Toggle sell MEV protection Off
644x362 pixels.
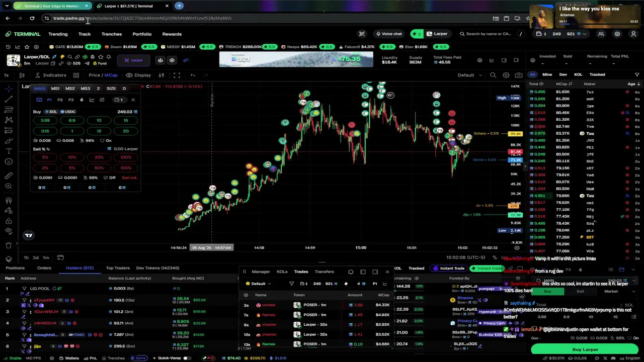(109, 177)
